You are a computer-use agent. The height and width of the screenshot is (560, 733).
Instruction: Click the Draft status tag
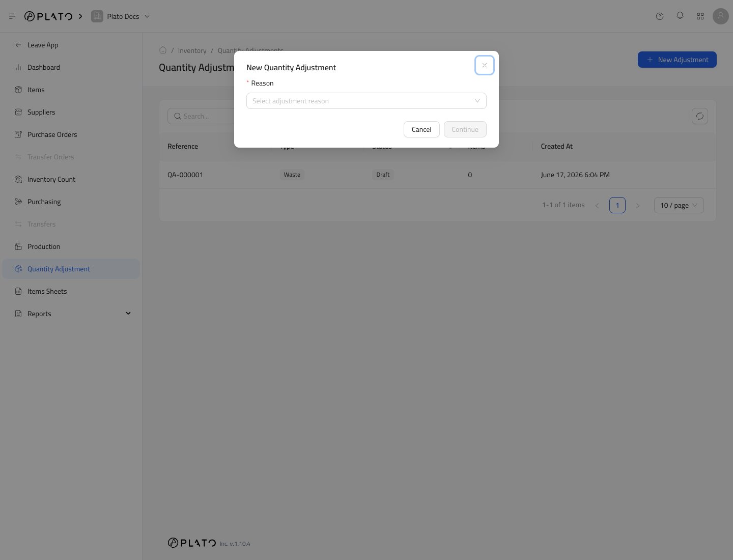pyautogui.click(x=383, y=175)
